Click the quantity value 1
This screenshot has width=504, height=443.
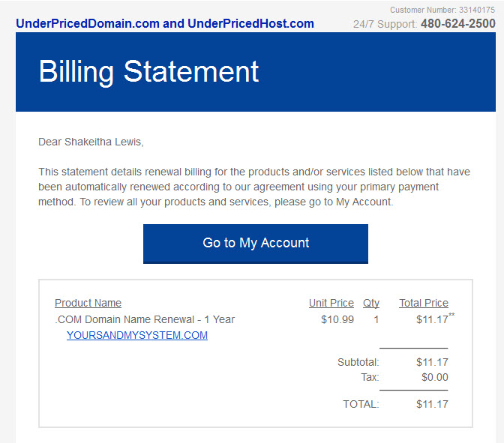[x=376, y=320]
